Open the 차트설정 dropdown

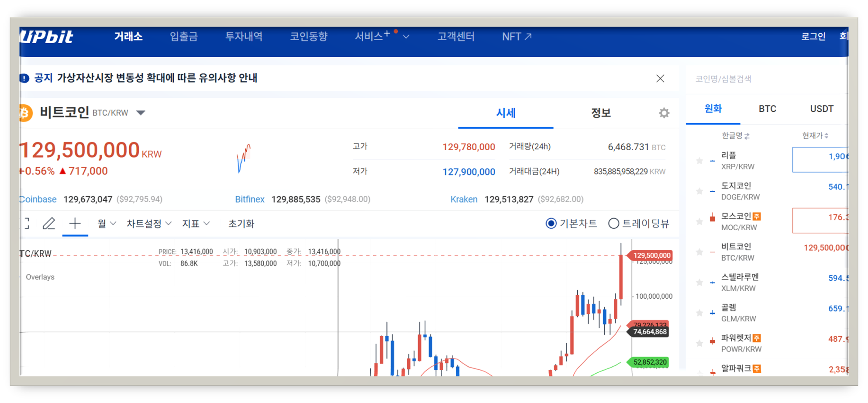click(149, 224)
